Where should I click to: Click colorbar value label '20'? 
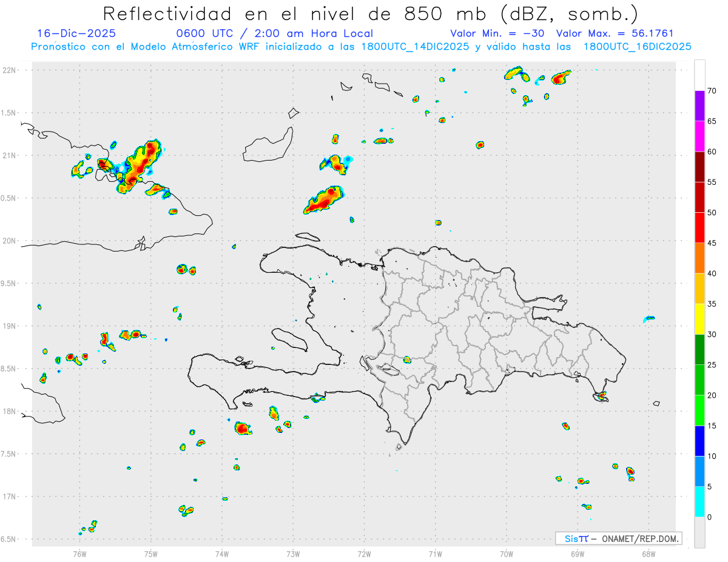[712, 395]
